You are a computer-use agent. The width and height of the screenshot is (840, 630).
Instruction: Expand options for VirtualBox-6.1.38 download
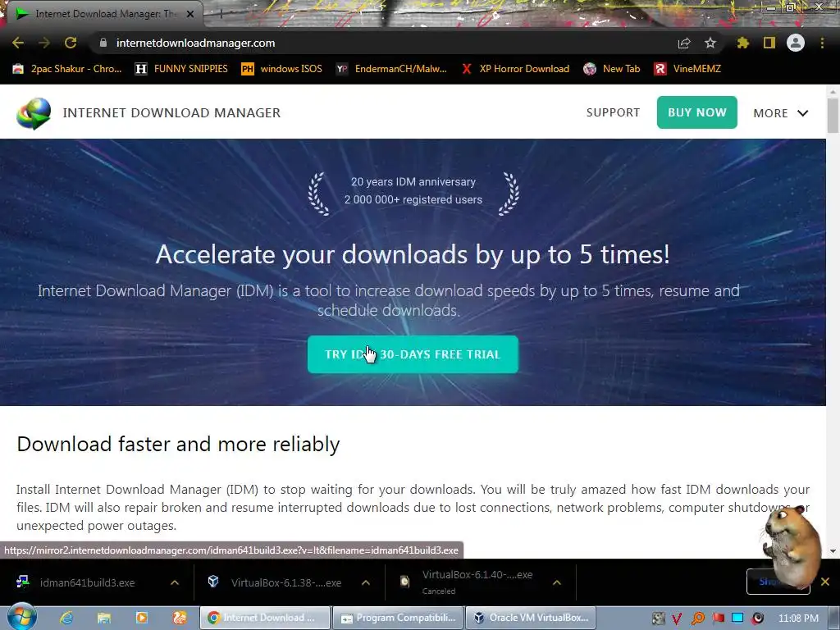[366, 582]
